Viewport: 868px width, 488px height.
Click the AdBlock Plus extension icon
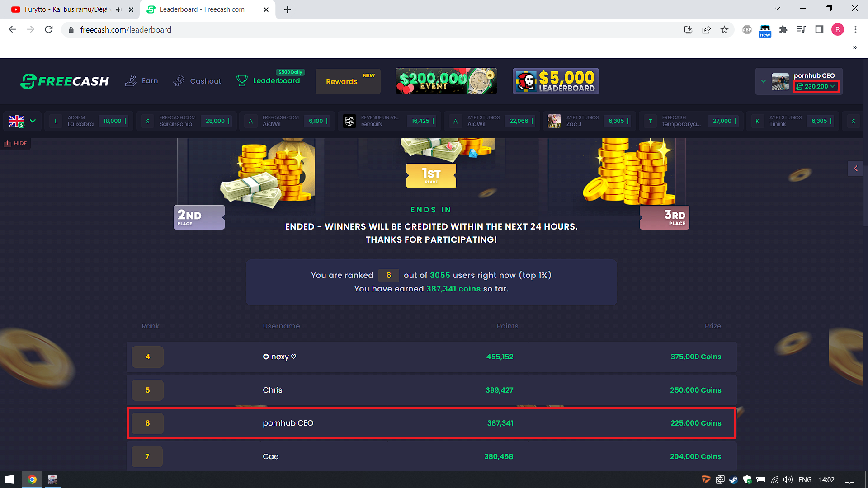(x=747, y=30)
